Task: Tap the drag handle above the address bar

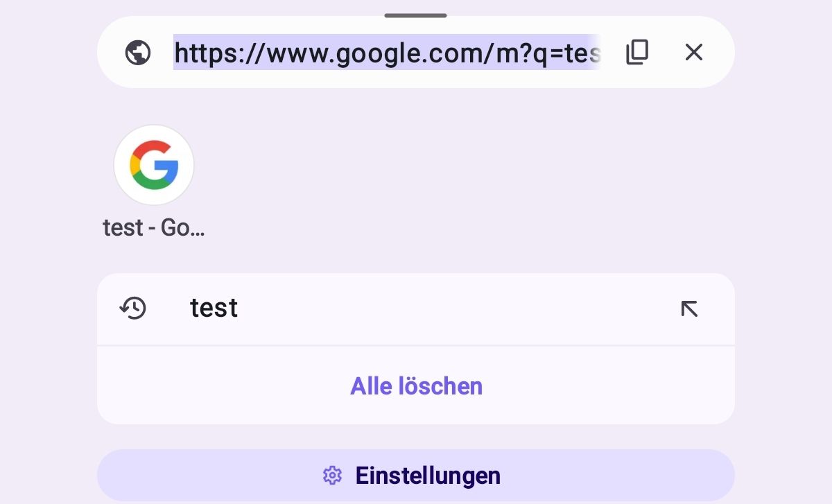Action: tap(415, 14)
